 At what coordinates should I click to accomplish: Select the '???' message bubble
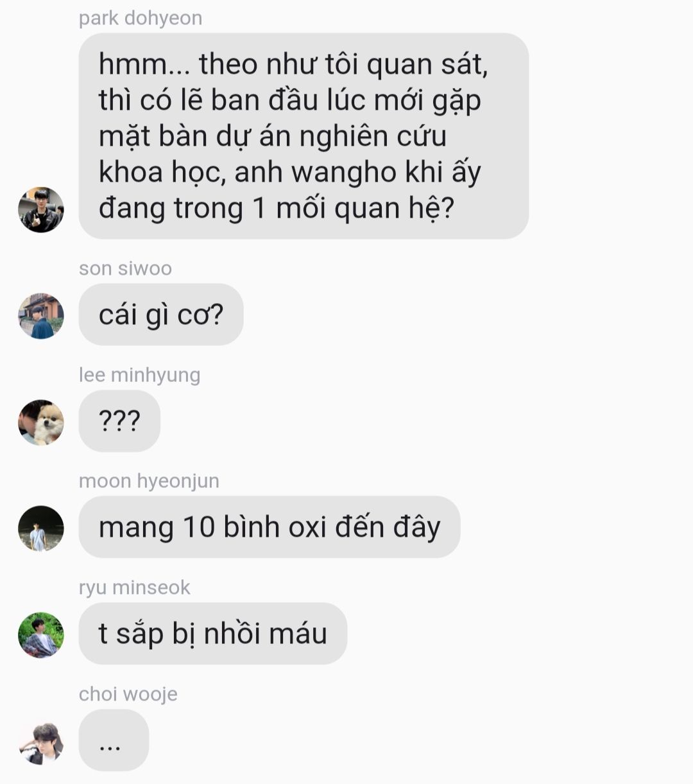point(119,421)
